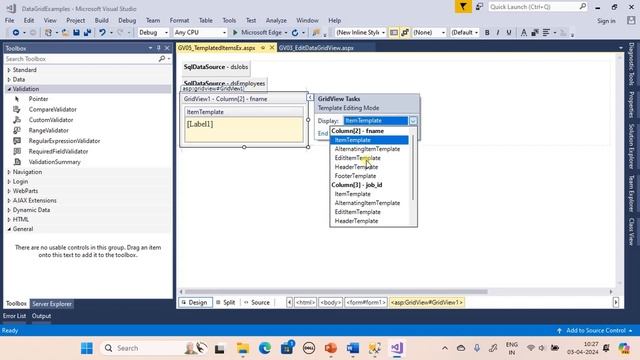
Task: Click the Save toolbar icon
Action: [76, 32]
